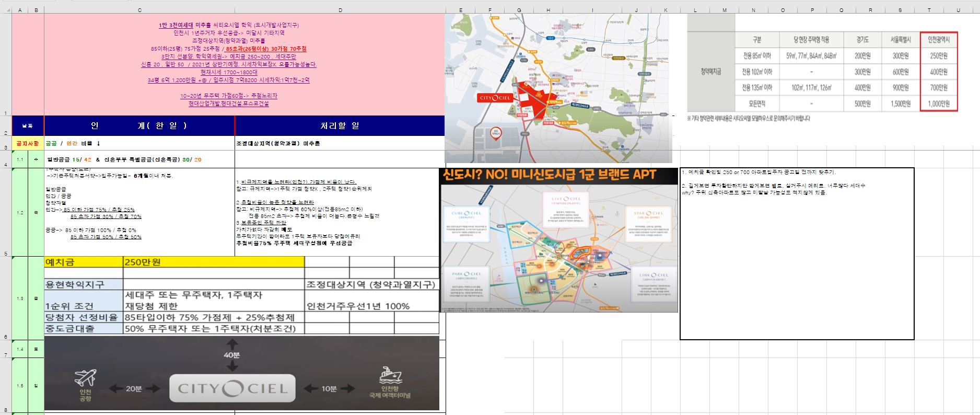The height and width of the screenshot is (415, 980).
Task: Select column I header
Action: pos(592,10)
